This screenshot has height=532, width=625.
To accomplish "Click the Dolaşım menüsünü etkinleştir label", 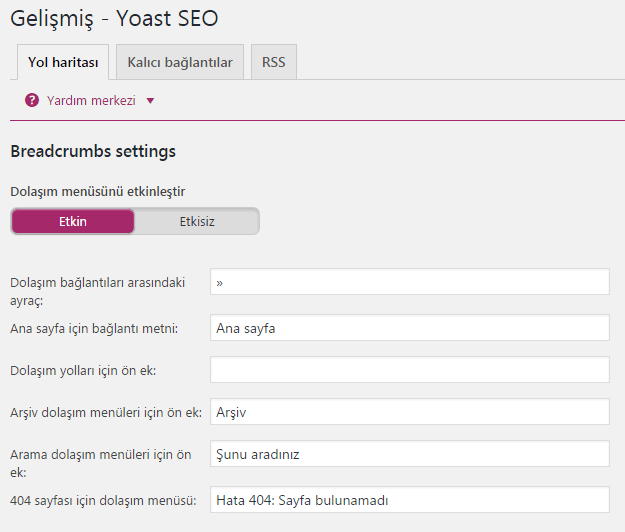I will click(98, 192).
